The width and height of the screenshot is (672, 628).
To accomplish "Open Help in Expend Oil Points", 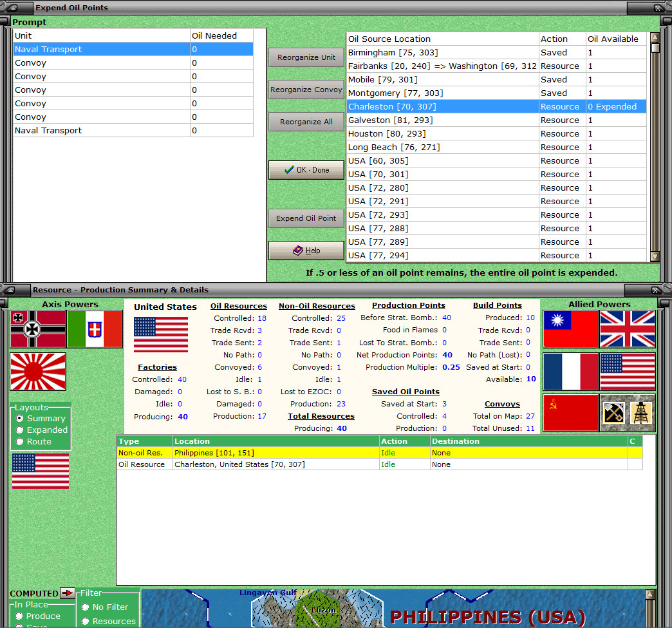I will pyautogui.click(x=306, y=251).
